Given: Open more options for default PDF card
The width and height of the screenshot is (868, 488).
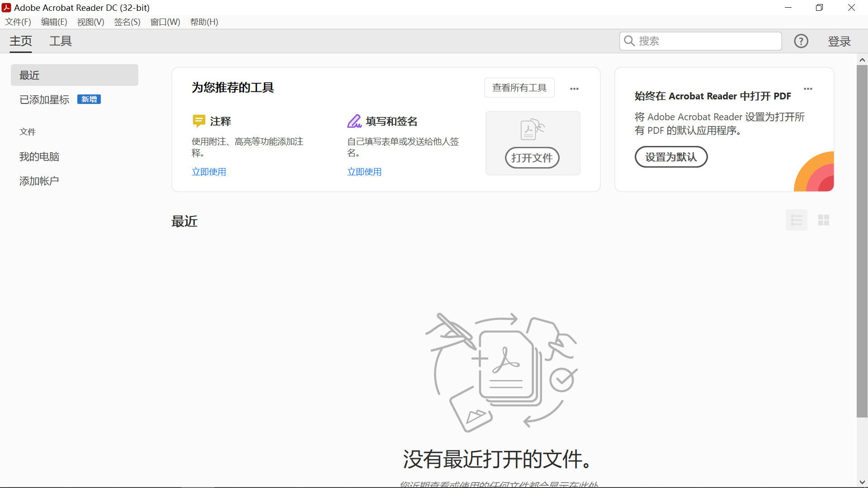Looking at the screenshot, I should point(808,89).
